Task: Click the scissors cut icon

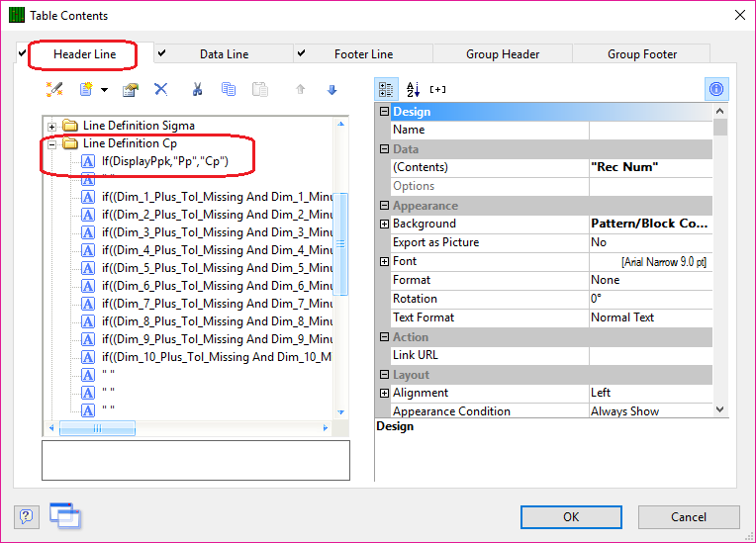Action: tap(197, 89)
